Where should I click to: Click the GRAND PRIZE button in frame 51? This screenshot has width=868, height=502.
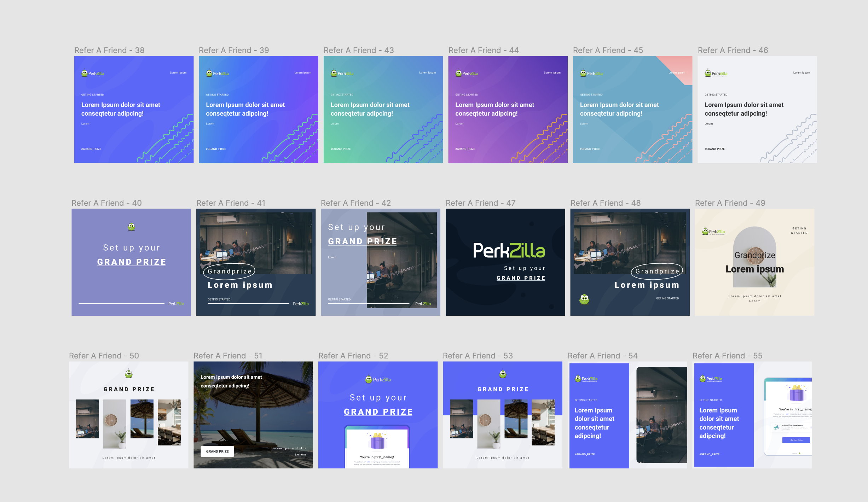tap(217, 451)
